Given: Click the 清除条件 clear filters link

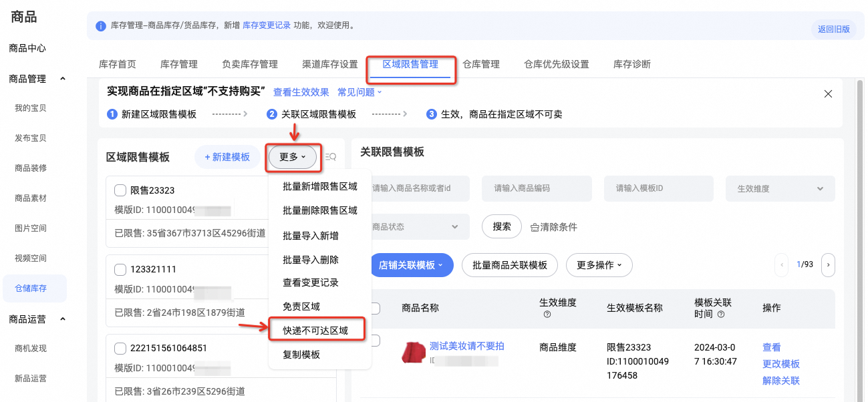Looking at the screenshot, I should pos(553,227).
